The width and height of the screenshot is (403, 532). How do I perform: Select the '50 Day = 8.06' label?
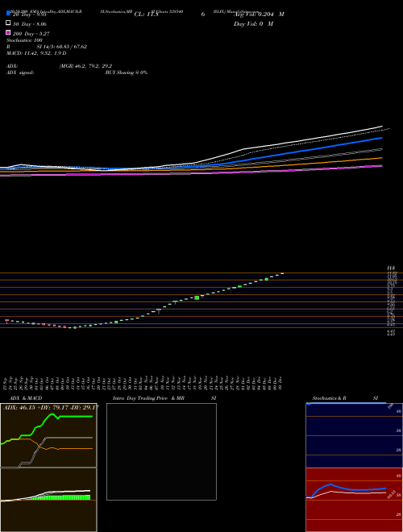[x=30, y=24]
